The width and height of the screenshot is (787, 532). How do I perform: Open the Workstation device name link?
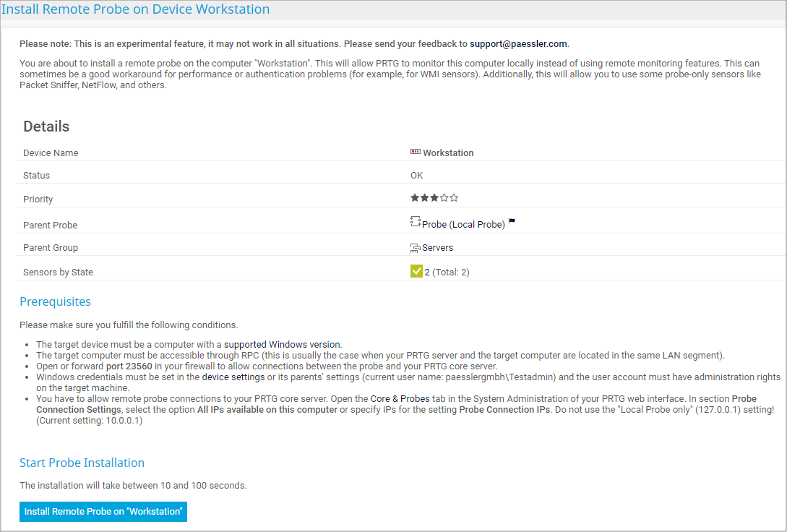(x=448, y=153)
